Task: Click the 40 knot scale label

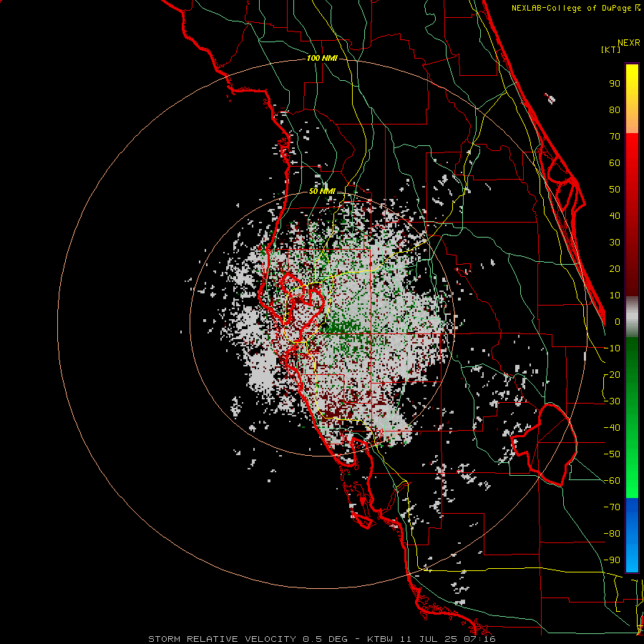Action: coord(615,215)
